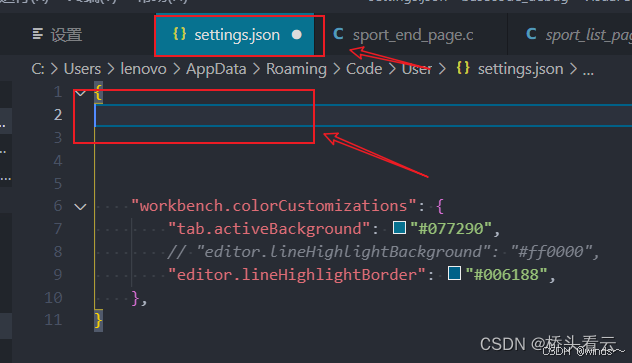Click the unsaved dot on settings.json tab
The image size is (632, 363).
(297, 35)
